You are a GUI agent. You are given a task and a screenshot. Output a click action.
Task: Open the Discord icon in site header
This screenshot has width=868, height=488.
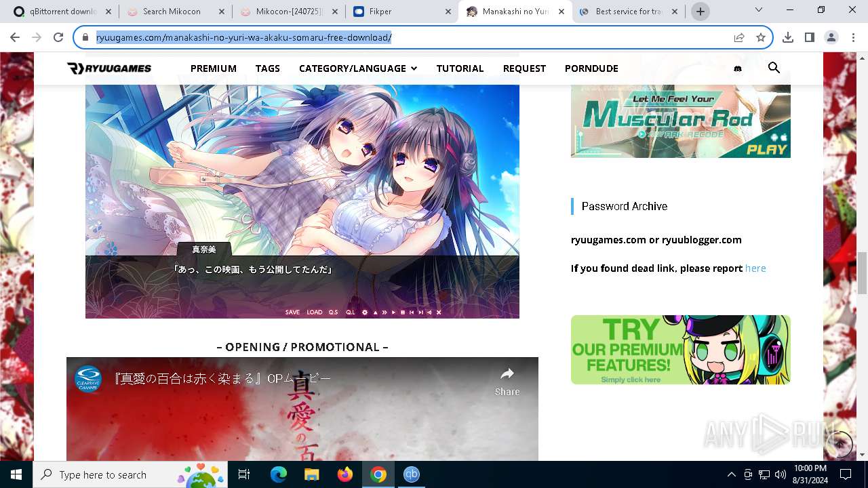[738, 68]
